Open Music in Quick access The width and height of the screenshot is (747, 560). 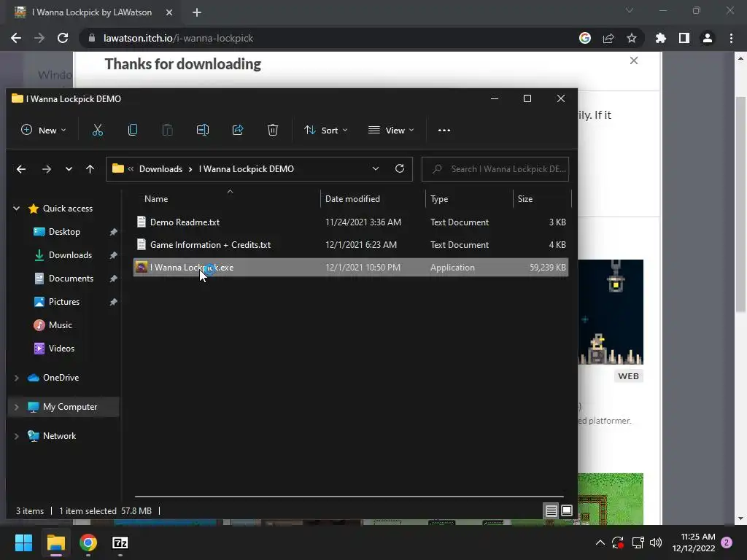[x=60, y=325]
